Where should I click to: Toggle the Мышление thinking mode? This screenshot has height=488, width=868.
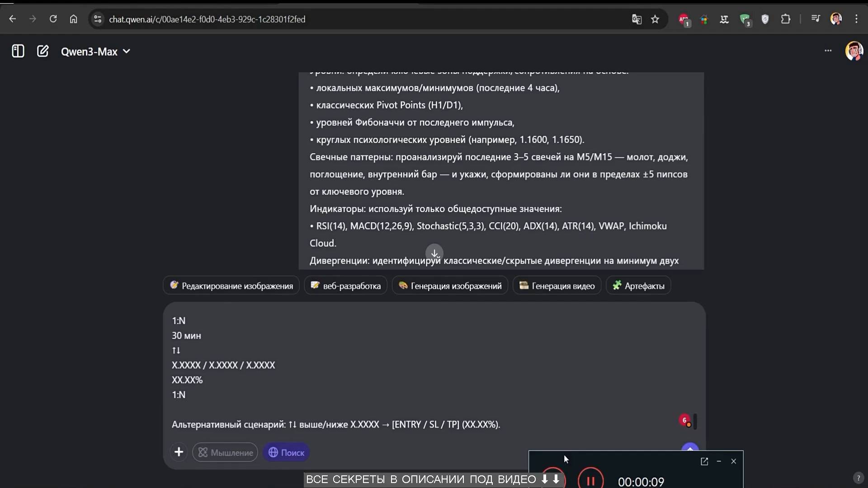(x=225, y=452)
